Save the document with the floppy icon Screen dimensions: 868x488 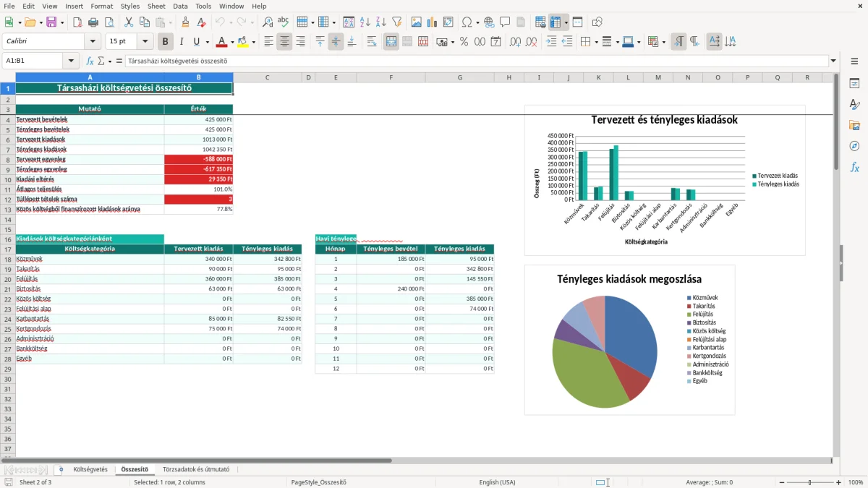pyautogui.click(x=51, y=22)
